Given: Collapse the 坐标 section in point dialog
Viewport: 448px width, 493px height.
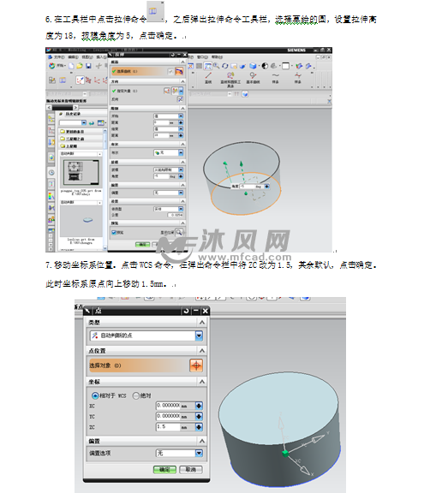Looking at the screenshot, I should pos(202,382).
